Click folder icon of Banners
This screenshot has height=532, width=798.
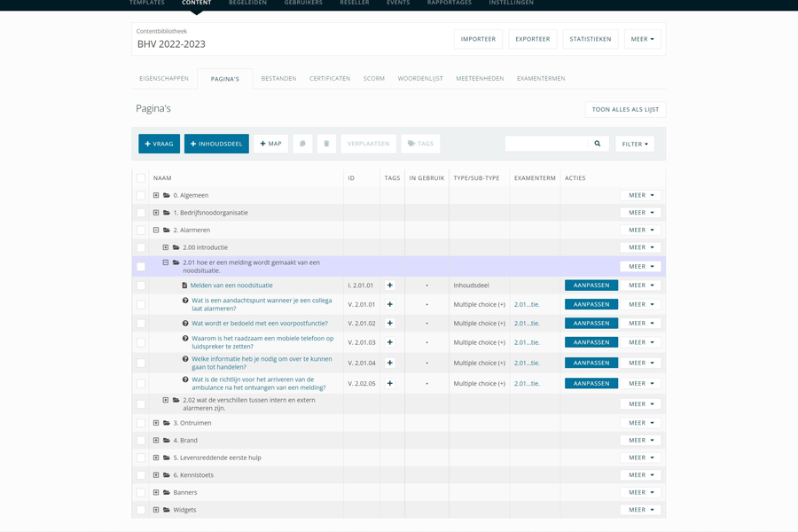coord(167,492)
